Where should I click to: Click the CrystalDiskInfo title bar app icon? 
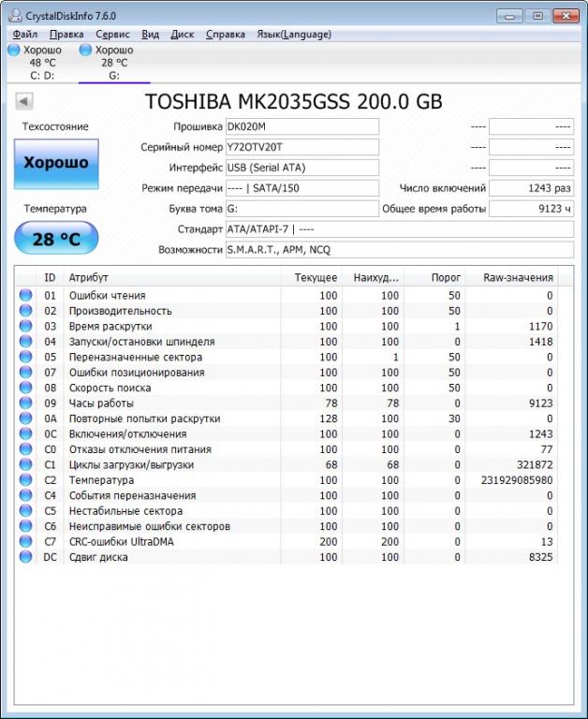tap(15, 16)
